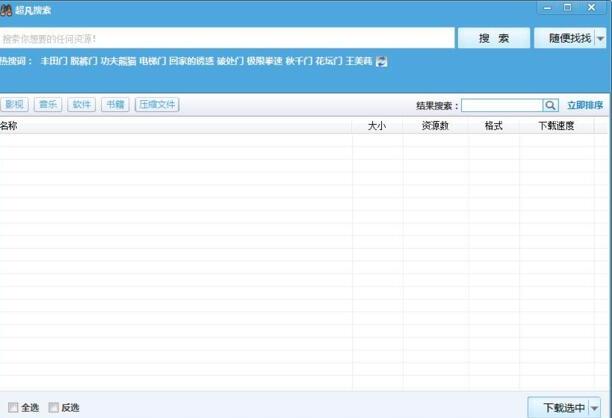The image size is (612, 418).
Task: Sort by the 资源数 column header
Action: (435, 126)
